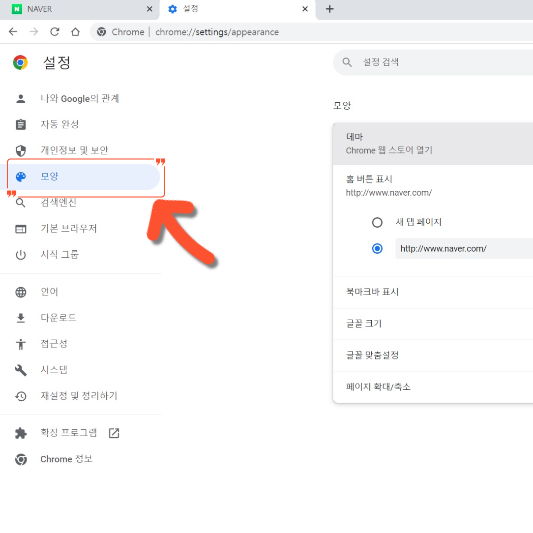This screenshot has width=533, height=533.
Task: Switch to the NAVER browser tab
Action: (x=80, y=9)
